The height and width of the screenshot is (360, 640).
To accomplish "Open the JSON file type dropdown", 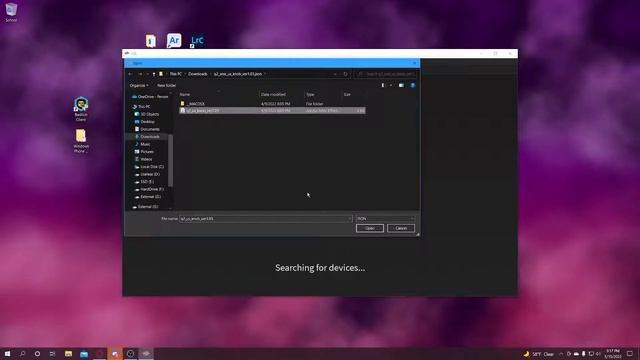I will click(x=385, y=219).
